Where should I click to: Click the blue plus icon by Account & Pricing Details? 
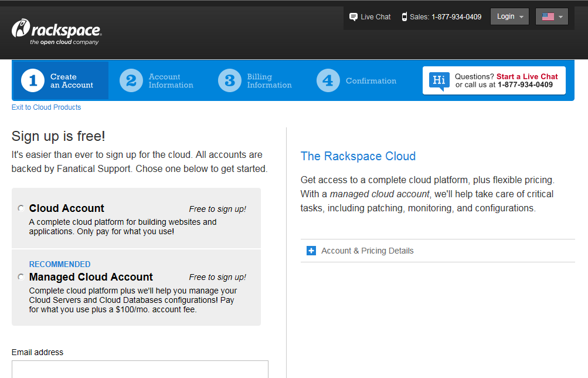click(311, 251)
